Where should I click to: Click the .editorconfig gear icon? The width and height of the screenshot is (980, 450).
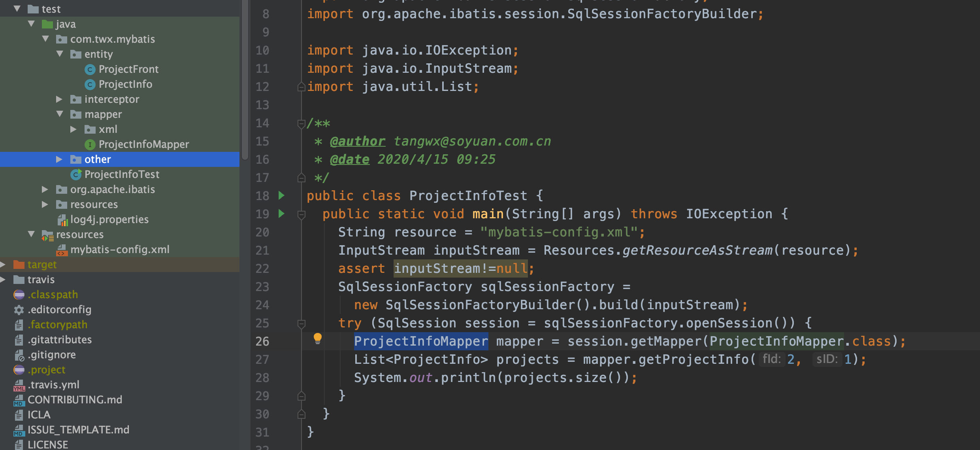(19, 310)
